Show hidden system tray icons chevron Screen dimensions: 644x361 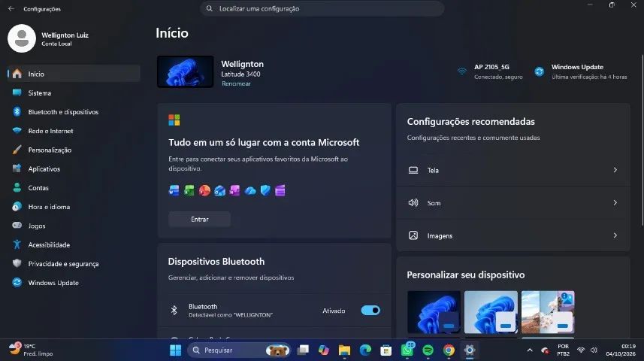[x=530, y=350]
